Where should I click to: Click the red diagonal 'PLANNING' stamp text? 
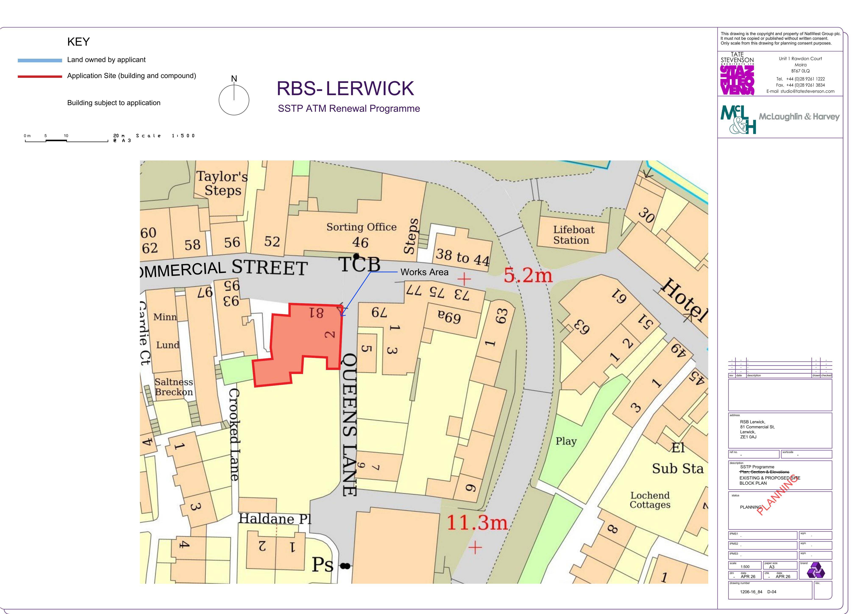coord(778,494)
